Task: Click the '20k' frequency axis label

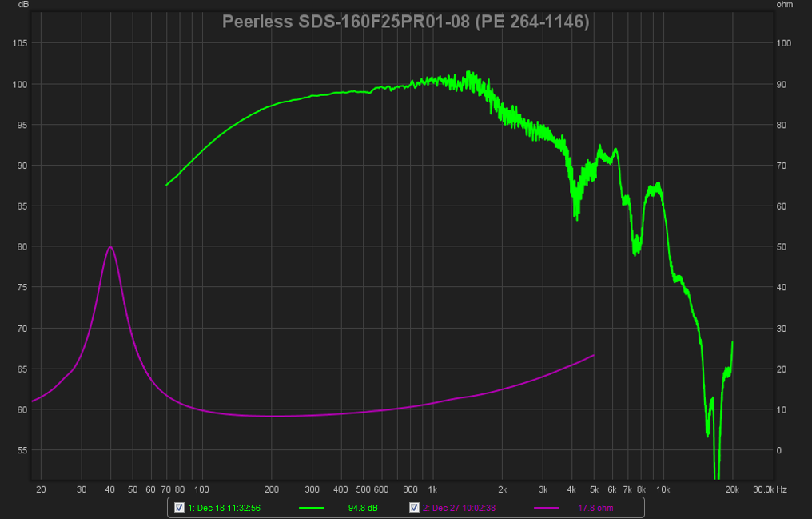Action: [732, 489]
